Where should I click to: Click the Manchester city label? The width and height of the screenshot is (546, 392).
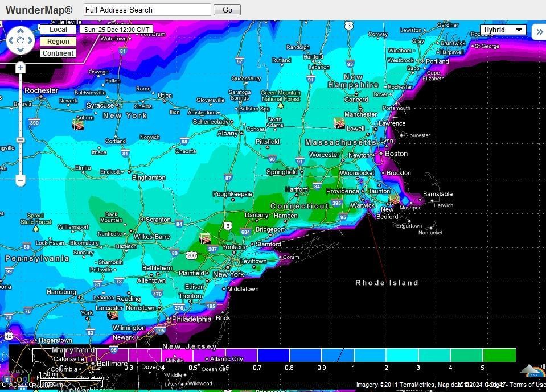click(361, 114)
